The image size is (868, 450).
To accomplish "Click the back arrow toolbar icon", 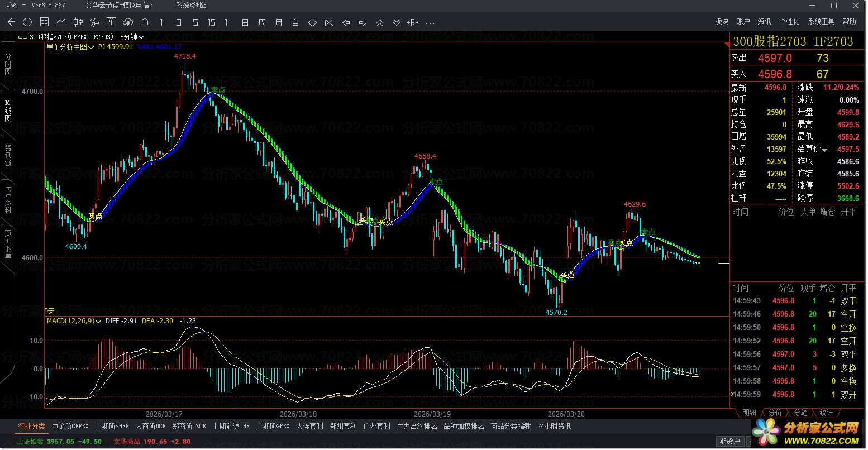I will point(11,22).
